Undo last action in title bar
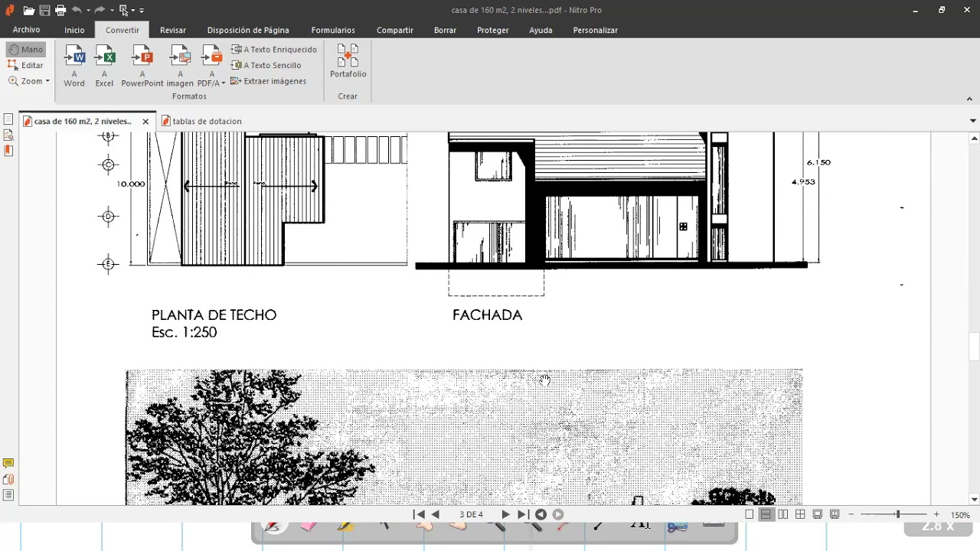The width and height of the screenshot is (980, 551). tap(77, 11)
